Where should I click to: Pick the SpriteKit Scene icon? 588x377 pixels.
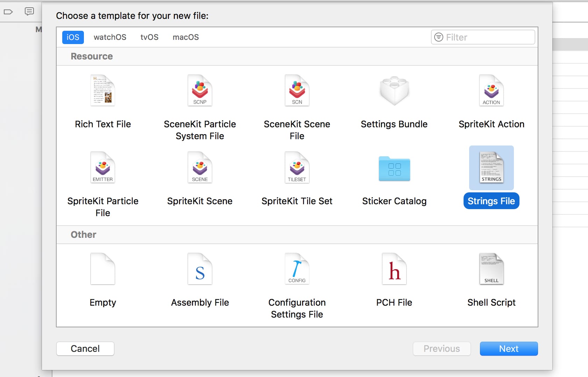point(200,167)
